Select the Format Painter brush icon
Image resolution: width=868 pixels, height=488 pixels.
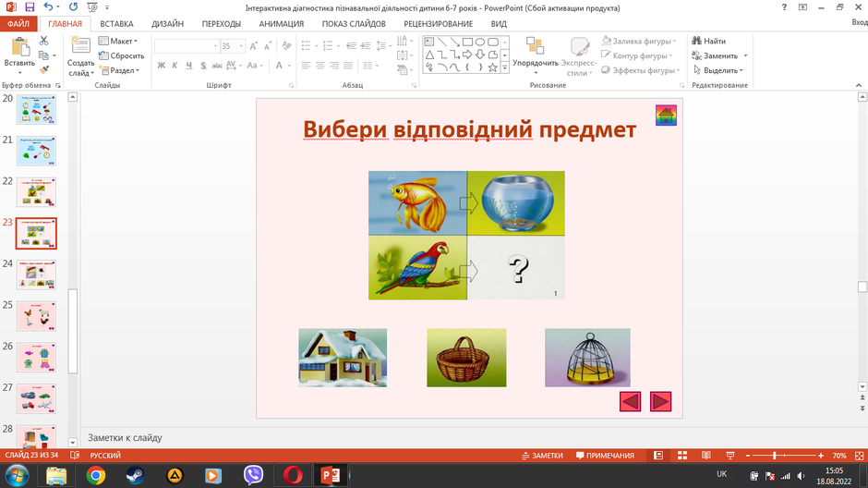click(43, 70)
